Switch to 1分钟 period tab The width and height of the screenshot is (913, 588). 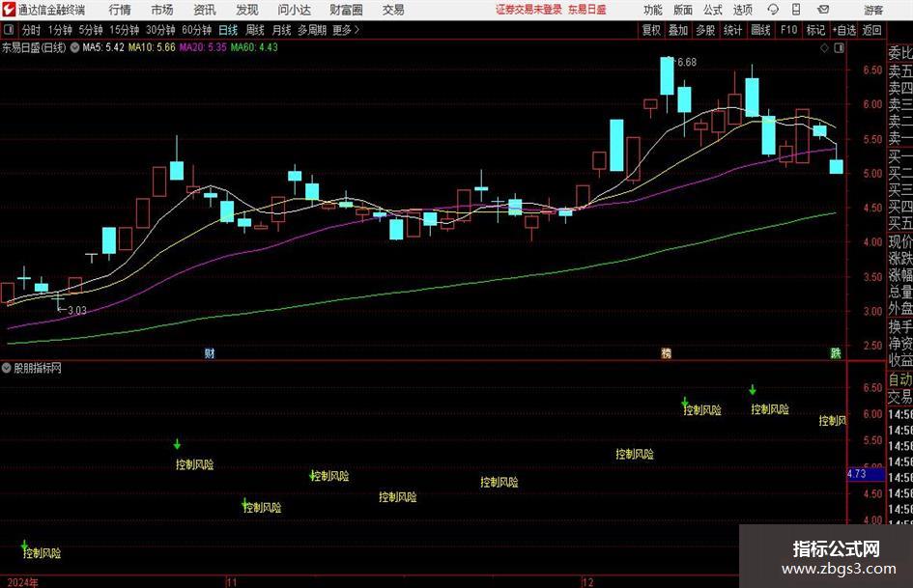[60, 30]
